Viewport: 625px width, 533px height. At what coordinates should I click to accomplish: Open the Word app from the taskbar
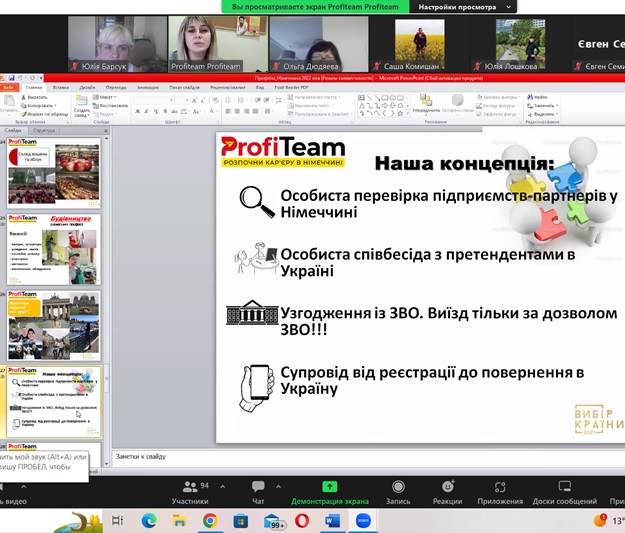332,521
